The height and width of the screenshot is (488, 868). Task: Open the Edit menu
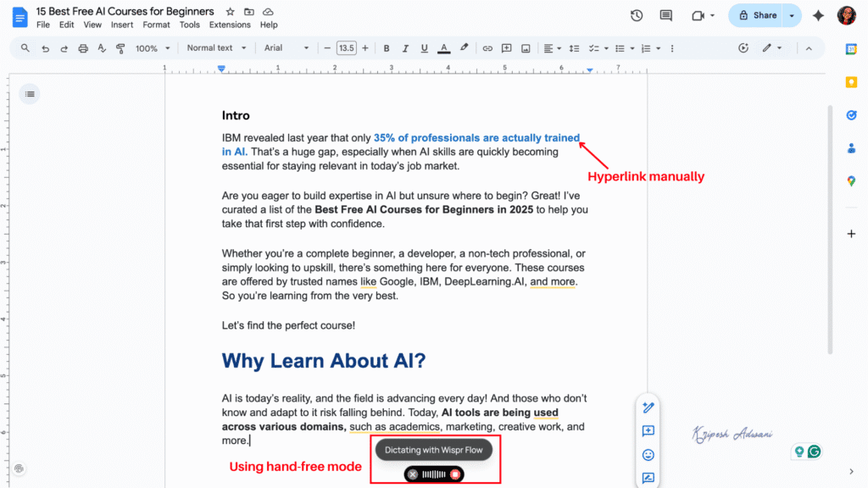point(66,25)
